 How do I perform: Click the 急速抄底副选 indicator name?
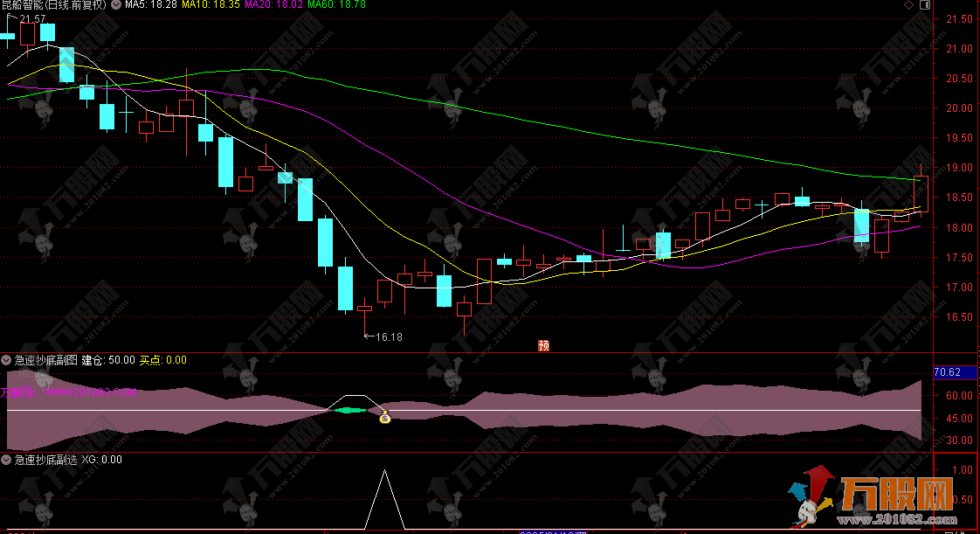(x=46, y=460)
